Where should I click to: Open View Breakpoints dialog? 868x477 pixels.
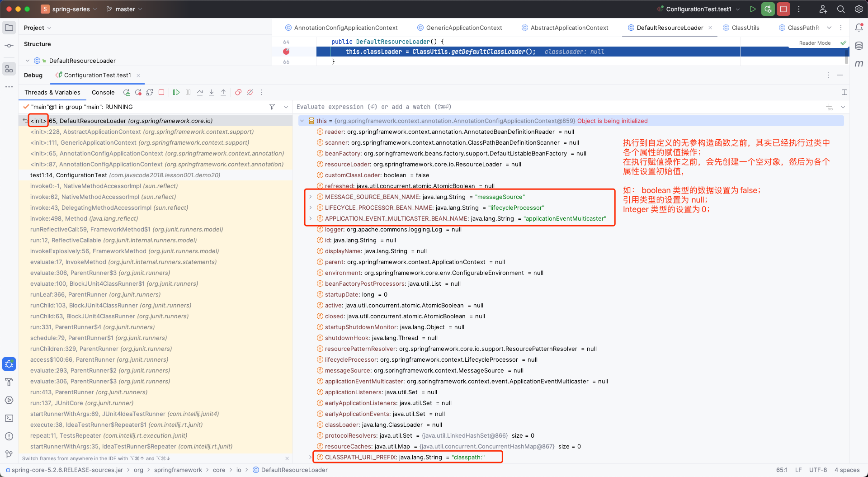[238, 92]
